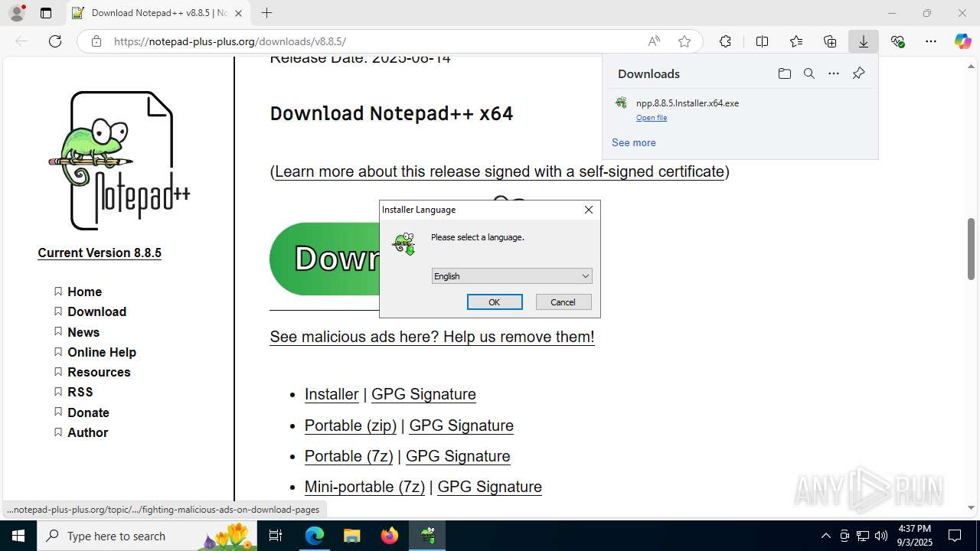Click the Portable (zip) link
The width and height of the screenshot is (980, 551).
[351, 425]
